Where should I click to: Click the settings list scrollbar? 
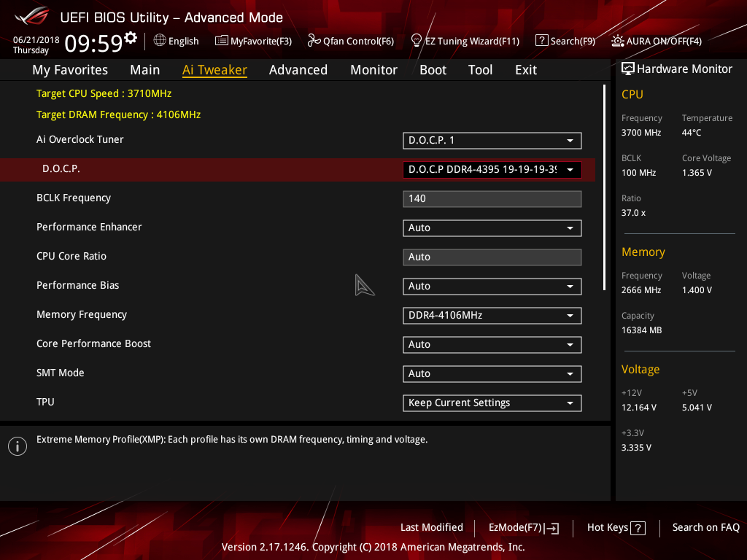604,187
